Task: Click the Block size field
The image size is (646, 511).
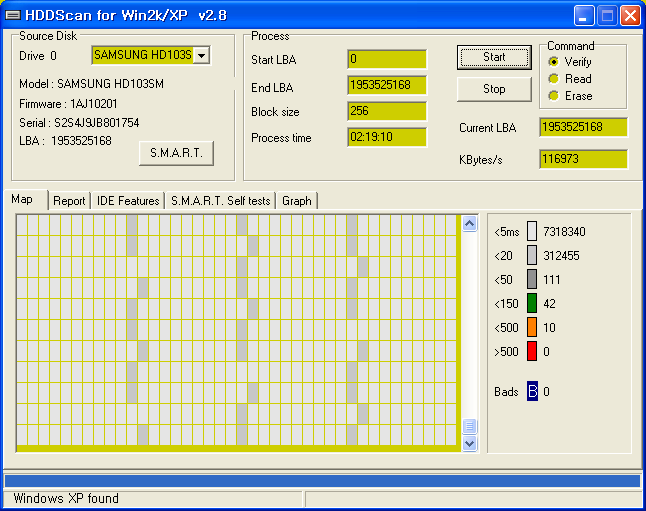Action: [x=387, y=111]
